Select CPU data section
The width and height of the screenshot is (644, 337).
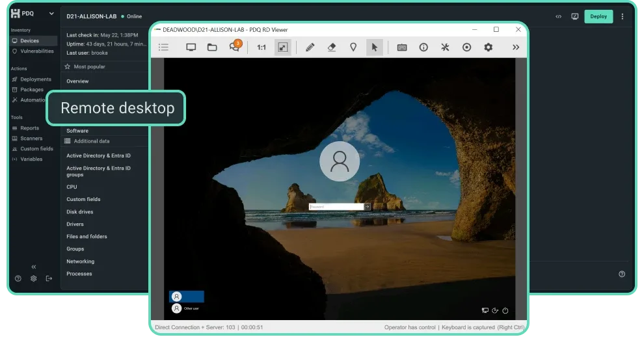click(72, 187)
